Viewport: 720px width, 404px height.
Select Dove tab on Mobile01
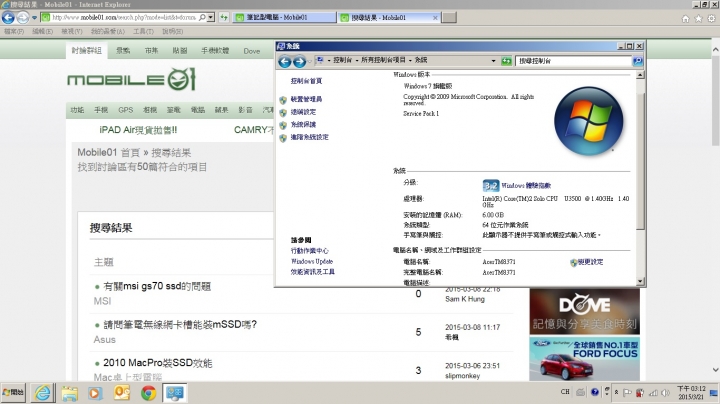click(252, 51)
